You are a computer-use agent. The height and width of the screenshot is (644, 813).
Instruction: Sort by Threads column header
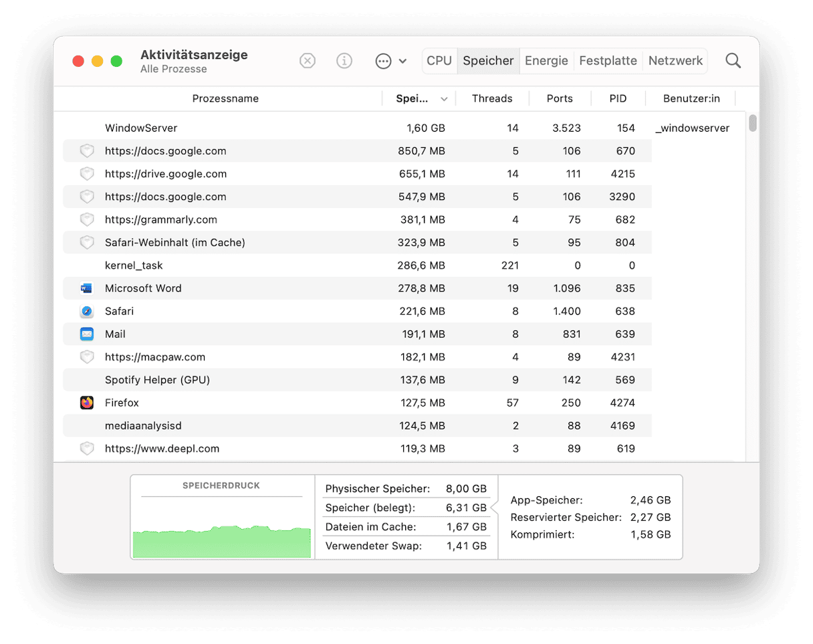(491, 99)
